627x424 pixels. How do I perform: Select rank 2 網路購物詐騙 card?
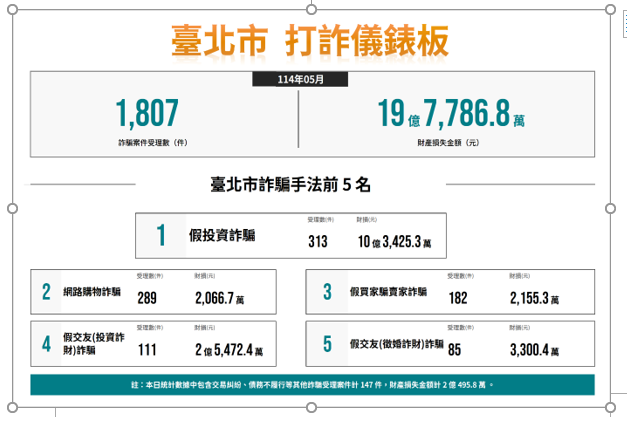(151, 292)
